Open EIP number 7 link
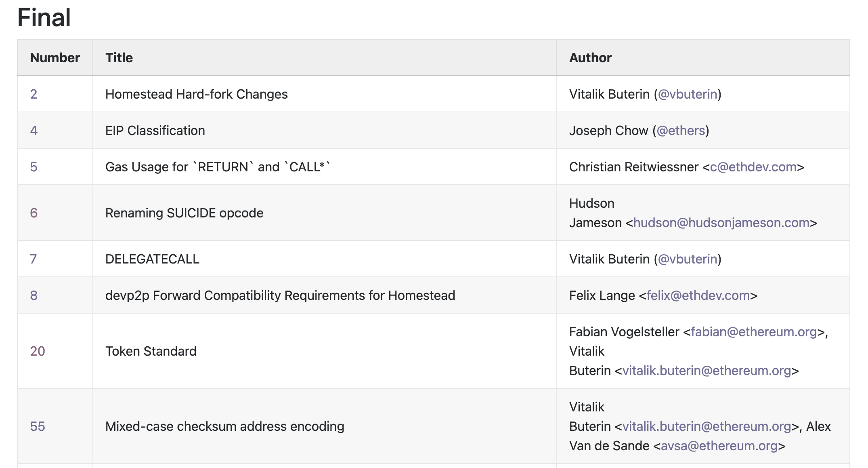 (34, 259)
